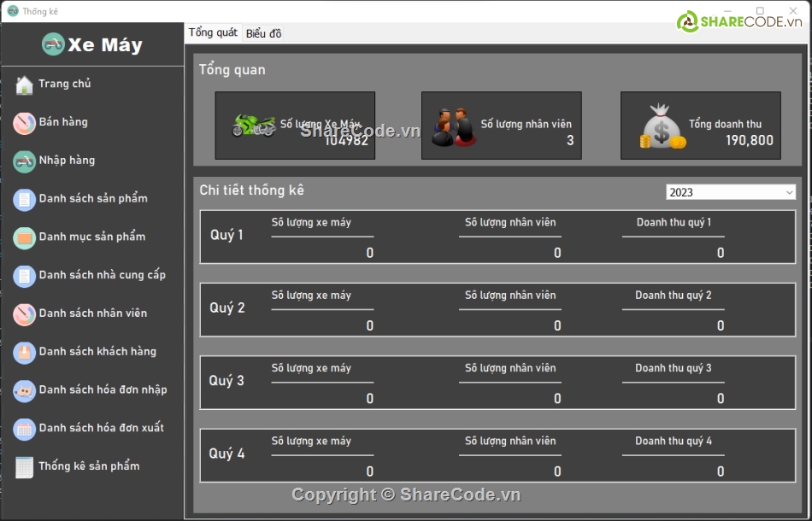This screenshot has height=521, width=812.
Task: Click the Thống kê sản phẩm notepad icon
Action: click(24, 466)
